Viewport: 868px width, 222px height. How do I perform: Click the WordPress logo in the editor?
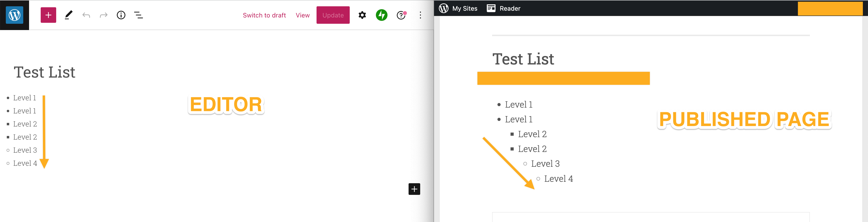click(x=14, y=15)
